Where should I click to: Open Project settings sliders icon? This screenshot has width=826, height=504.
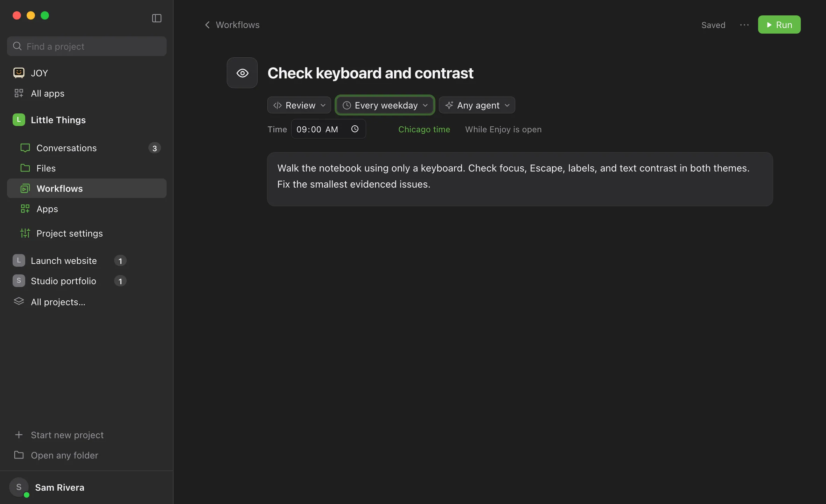[25, 233]
